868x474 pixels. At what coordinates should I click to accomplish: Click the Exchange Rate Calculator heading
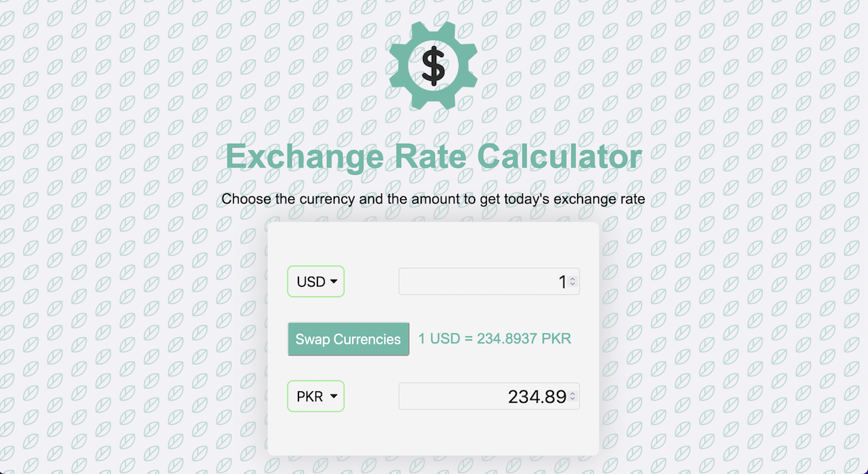pos(434,156)
